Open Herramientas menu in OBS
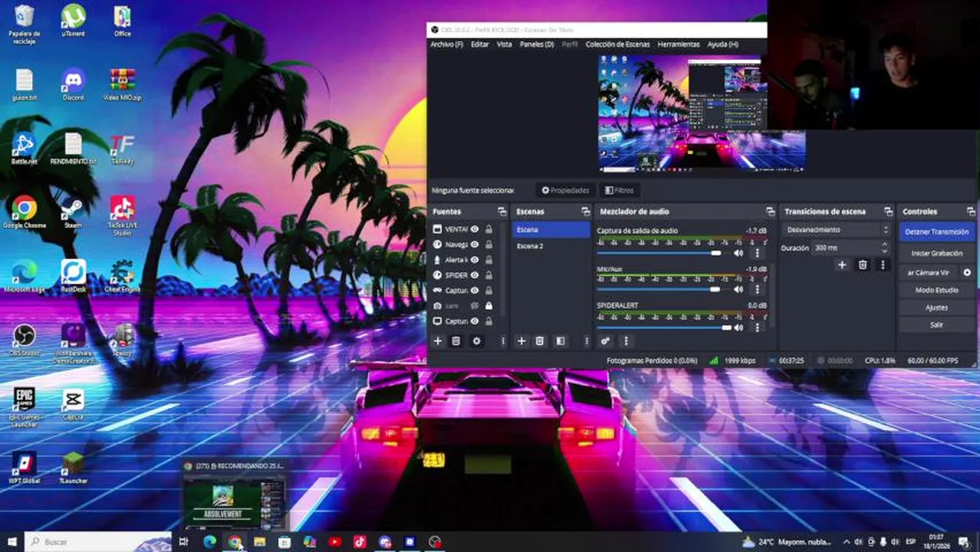980x552 pixels. pyautogui.click(x=679, y=44)
